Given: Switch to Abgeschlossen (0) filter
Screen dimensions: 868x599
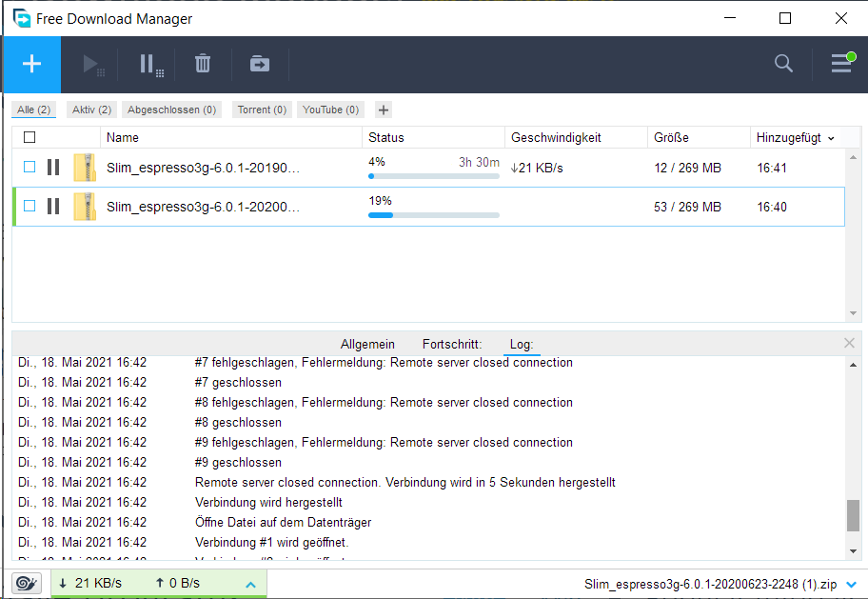Looking at the screenshot, I should (171, 110).
